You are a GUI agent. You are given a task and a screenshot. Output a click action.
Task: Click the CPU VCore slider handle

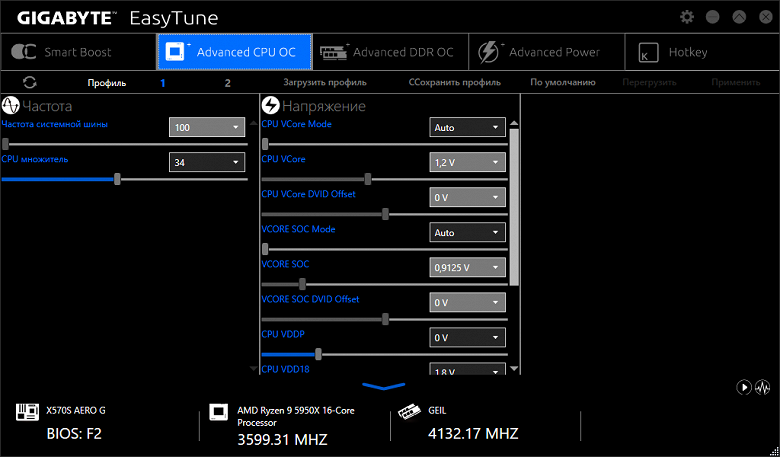point(368,179)
